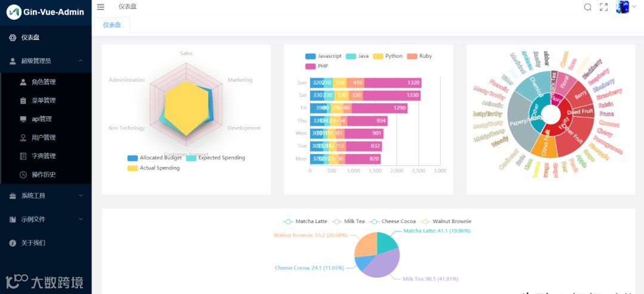
Task: Click the icon beside 角色管理
Action: coord(23,82)
